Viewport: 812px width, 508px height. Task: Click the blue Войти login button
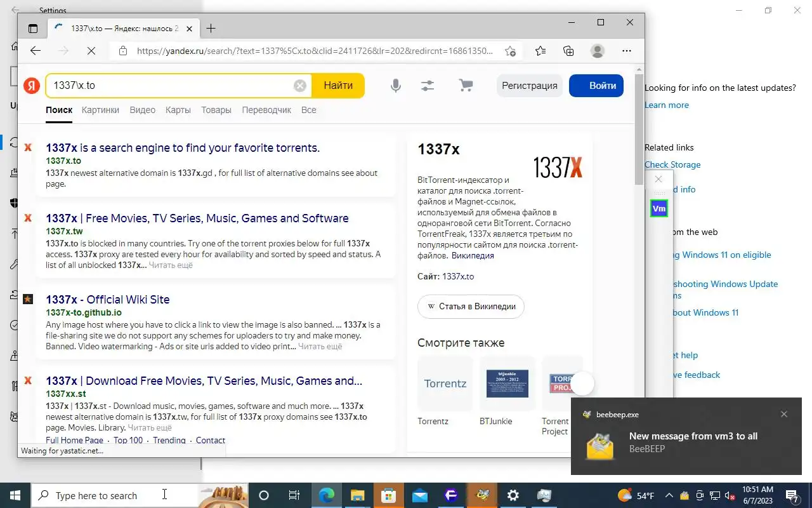point(596,86)
